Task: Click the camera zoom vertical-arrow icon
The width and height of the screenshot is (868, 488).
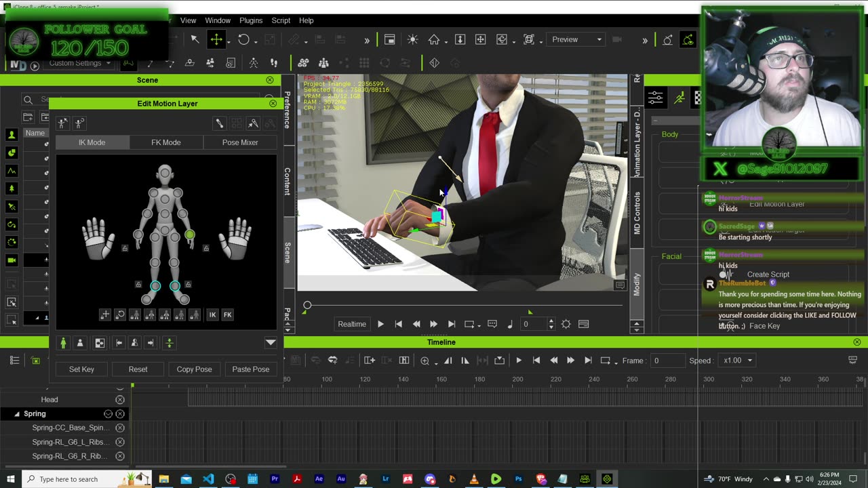Action: 460,39
